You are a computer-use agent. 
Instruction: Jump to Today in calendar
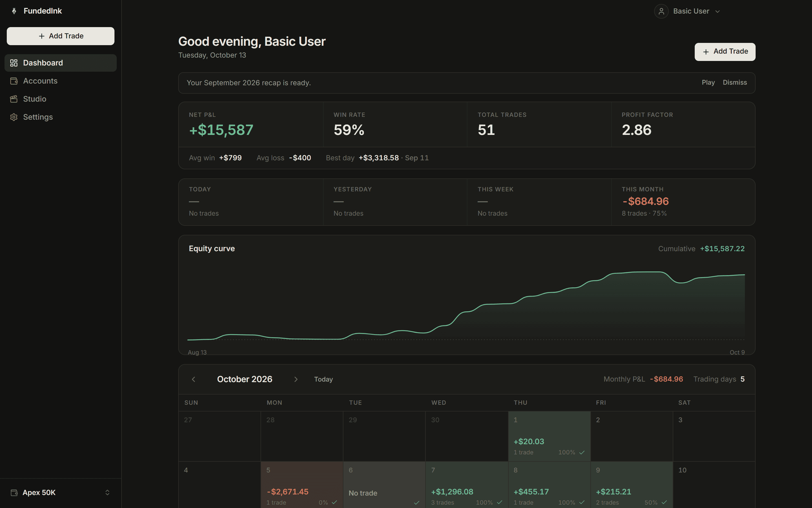[x=323, y=379]
